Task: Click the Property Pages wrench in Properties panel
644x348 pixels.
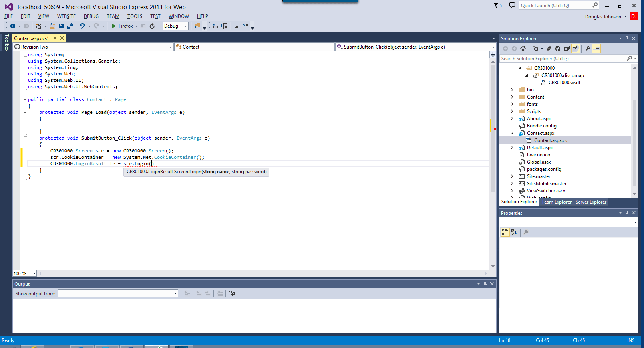Action: 526,232
